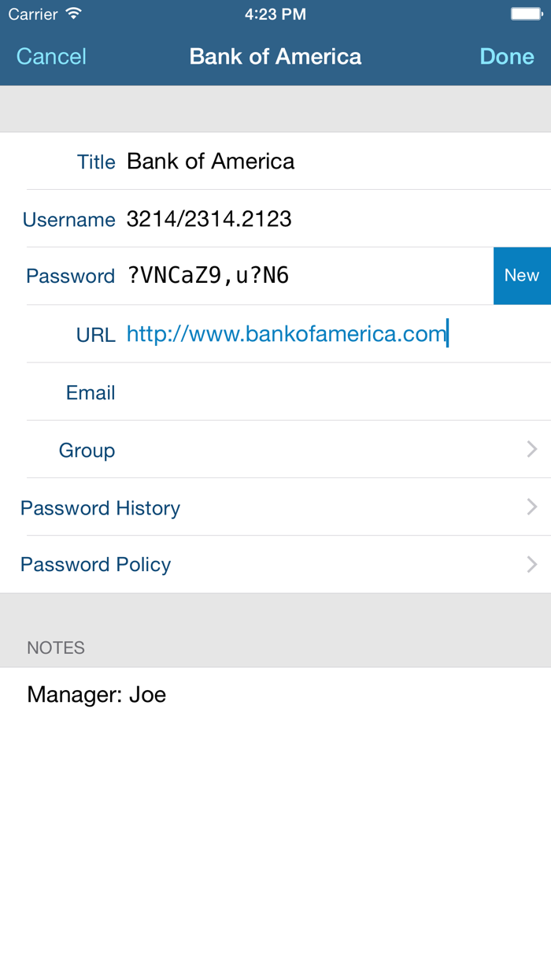Image resolution: width=551 pixels, height=980 pixels.
Task: Tap the Group row chevron
Action: [532, 449]
